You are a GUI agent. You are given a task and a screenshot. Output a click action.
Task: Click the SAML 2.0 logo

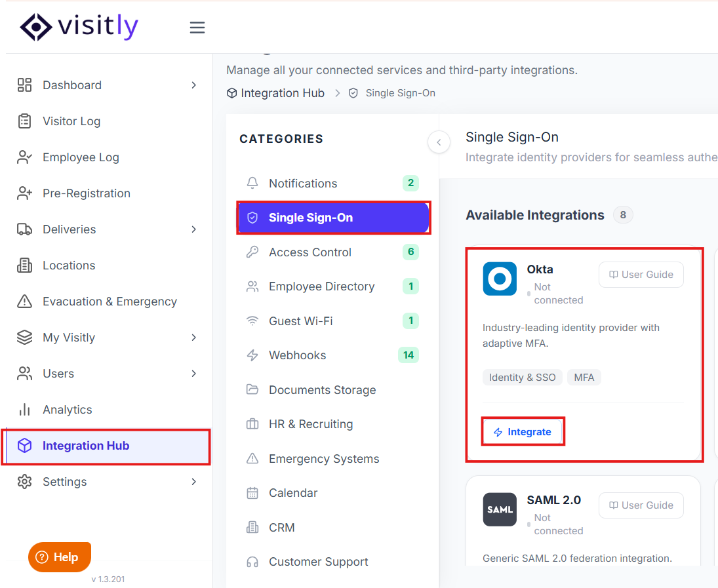[500, 510]
